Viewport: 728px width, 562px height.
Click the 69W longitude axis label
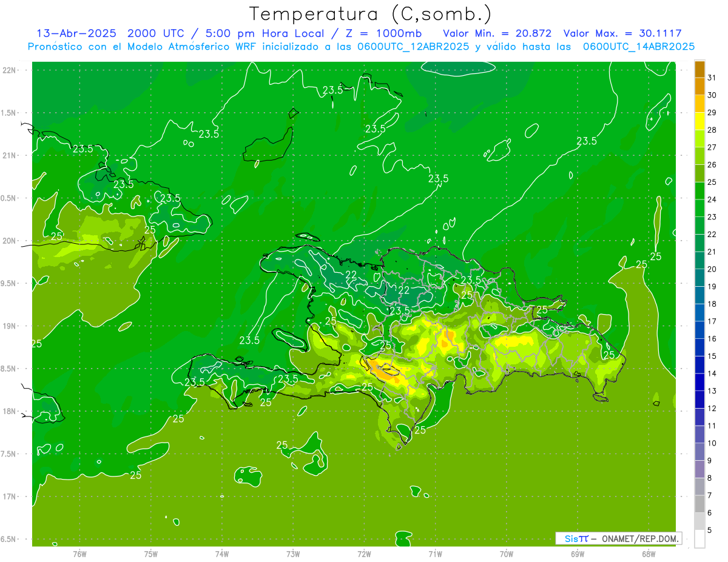pyautogui.click(x=578, y=554)
